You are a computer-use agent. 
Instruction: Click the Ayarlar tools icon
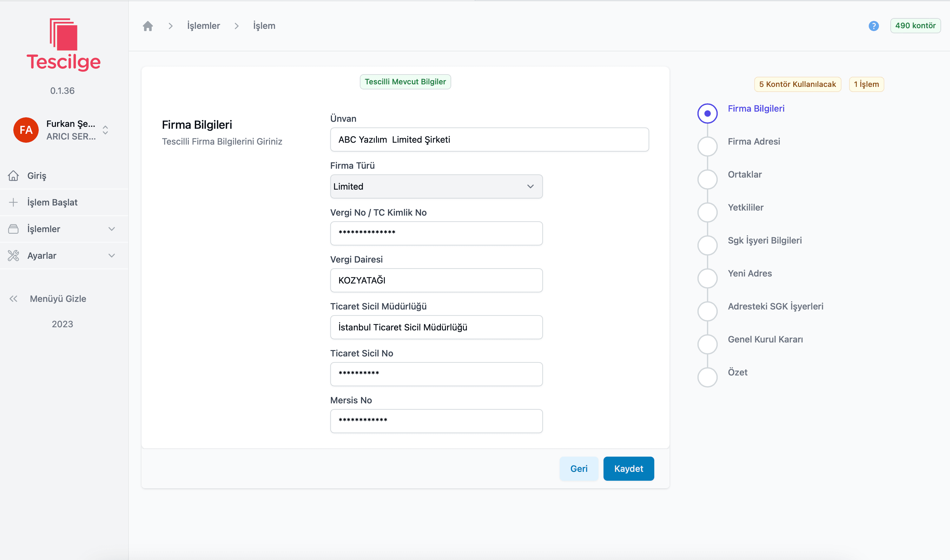(x=13, y=256)
